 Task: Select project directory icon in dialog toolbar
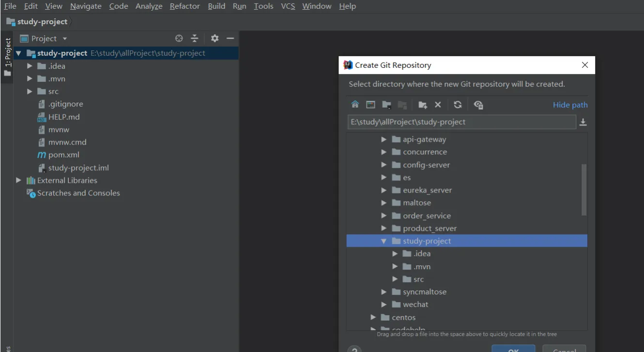[386, 105]
